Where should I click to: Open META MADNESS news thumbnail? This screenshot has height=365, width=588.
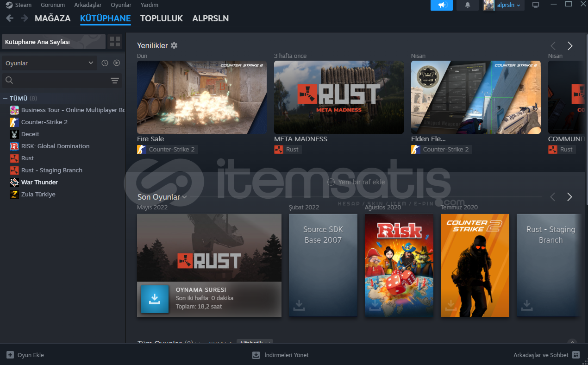339,97
